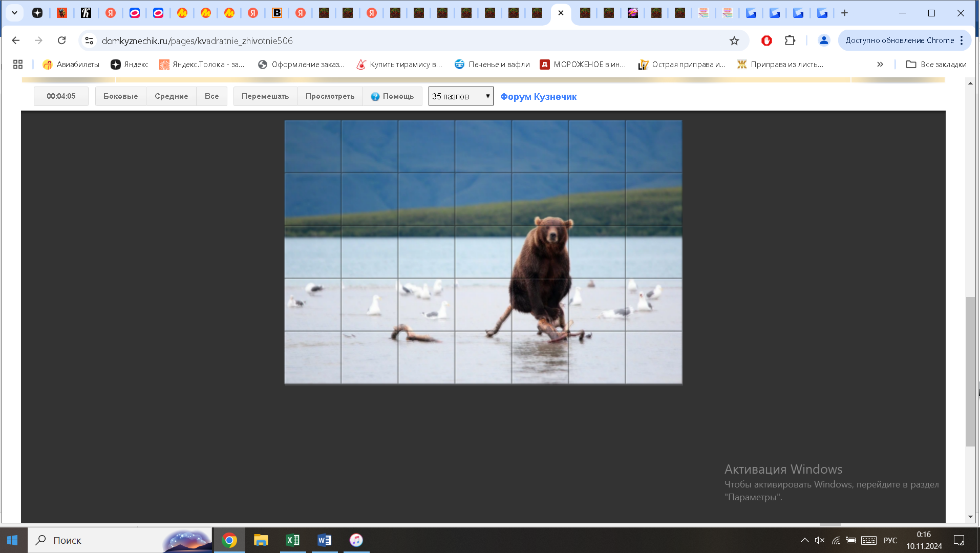Viewport: 980px width, 553px height.
Task: Click the address bar URL
Action: 197,40
